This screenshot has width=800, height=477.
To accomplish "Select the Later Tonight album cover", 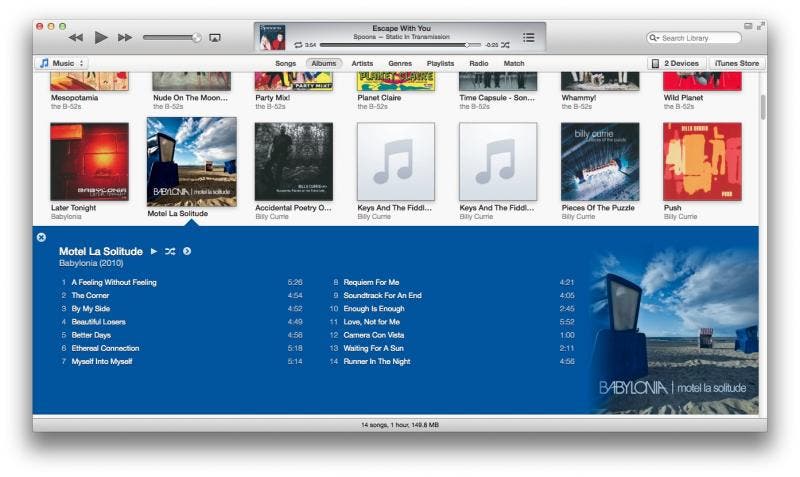I will [89, 162].
